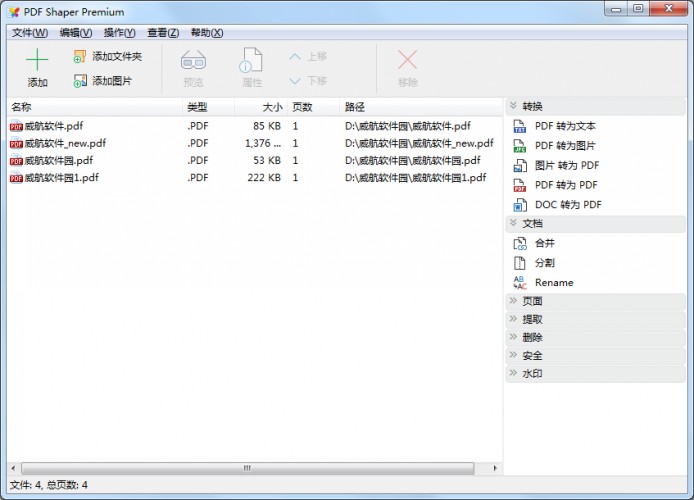The height and width of the screenshot is (500, 694).
Task: Select file name 威航软件_new.pdf
Action: click(65, 143)
